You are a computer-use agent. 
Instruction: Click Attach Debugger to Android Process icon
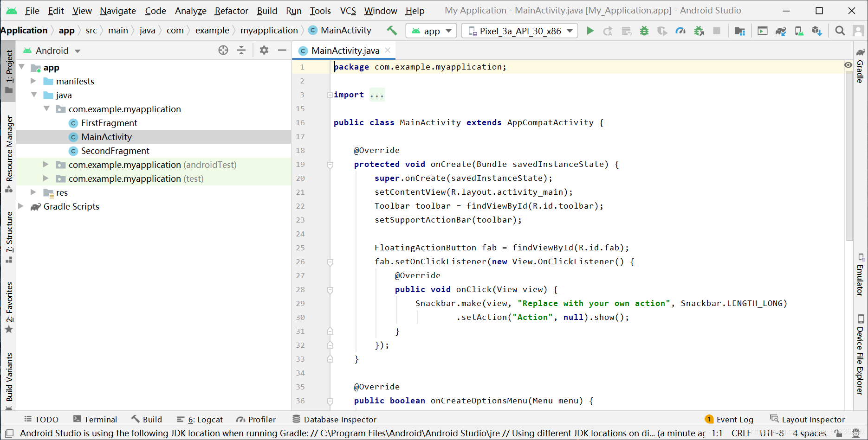tap(699, 31)
